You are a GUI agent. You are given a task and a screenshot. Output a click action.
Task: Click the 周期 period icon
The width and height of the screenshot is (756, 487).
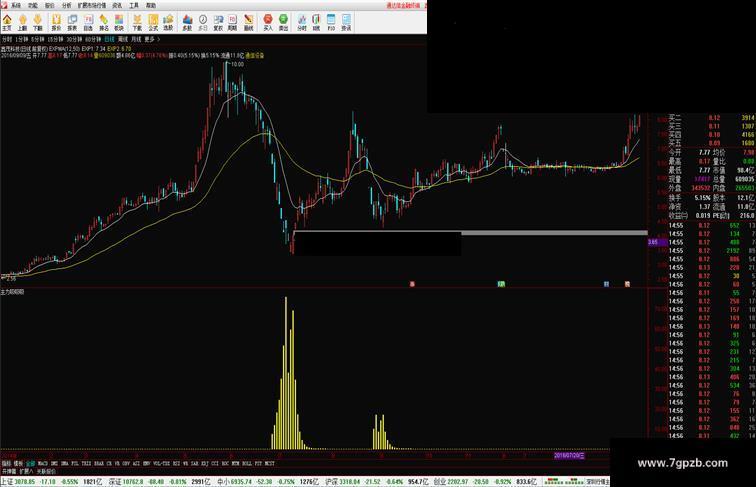pos(232,22)
